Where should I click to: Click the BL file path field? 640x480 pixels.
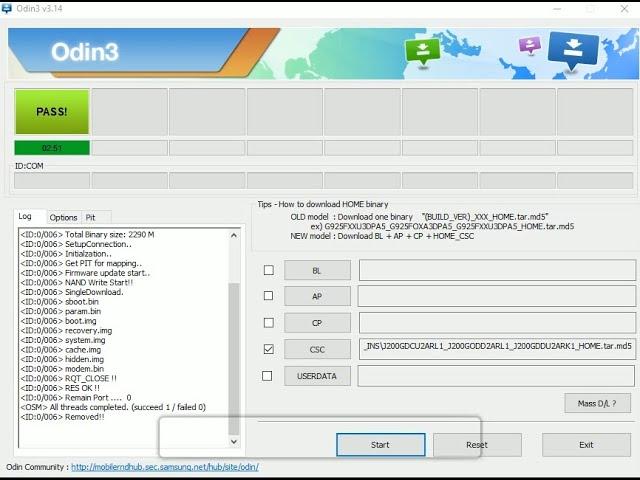click(497, 270)
